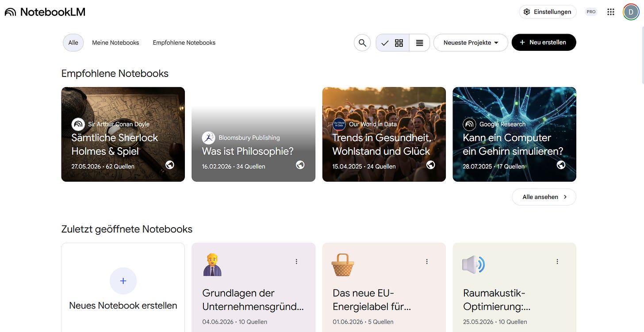The height and width of the screenshot is (332, 644).
Task: Click Neues Notebook erstellen text
Action: (123, 305)
